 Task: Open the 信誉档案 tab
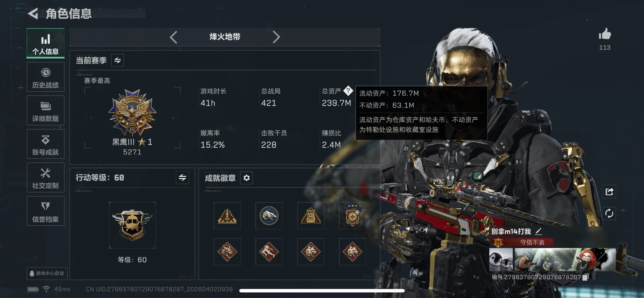point(45,211)
